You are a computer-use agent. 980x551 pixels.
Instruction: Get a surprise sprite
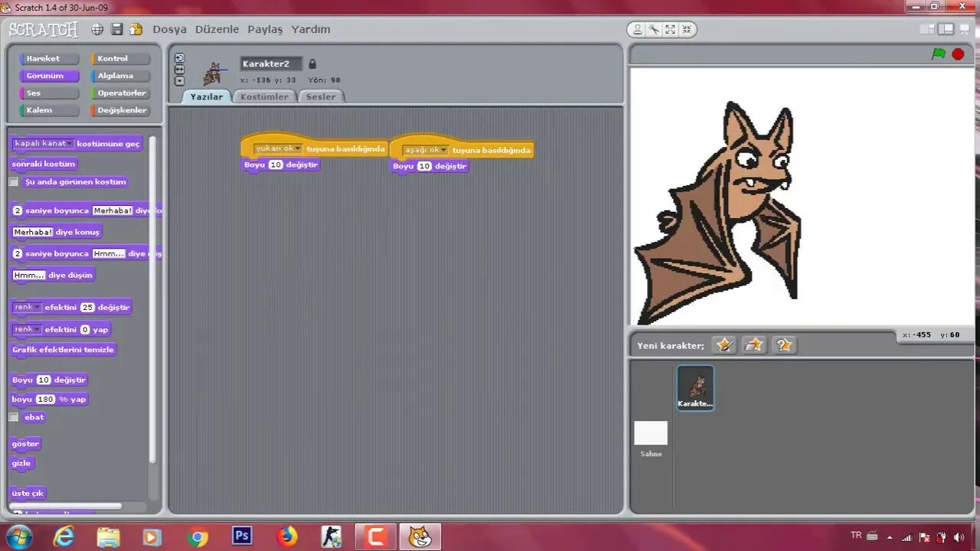pyautogui.click(x=784, y=345)
